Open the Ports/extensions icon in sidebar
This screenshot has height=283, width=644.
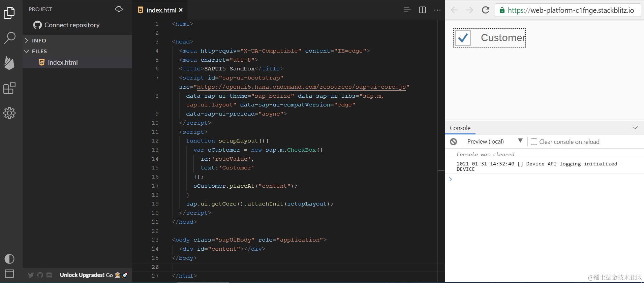point(9,88)
